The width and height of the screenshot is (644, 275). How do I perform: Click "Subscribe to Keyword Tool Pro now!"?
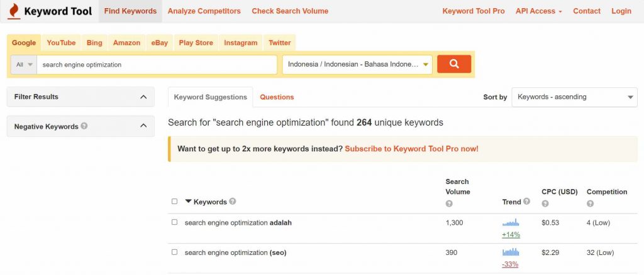pyautogui.click(x=411, y=149)
